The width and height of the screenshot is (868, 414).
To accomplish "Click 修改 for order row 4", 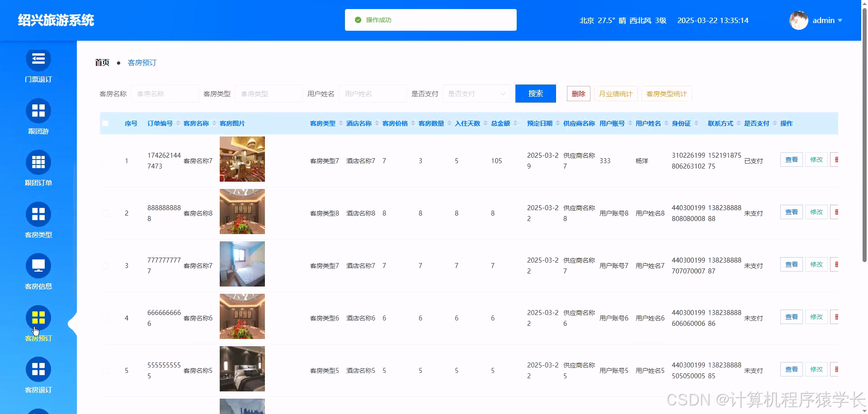I will pyautogui.click(x=816, y=317).
